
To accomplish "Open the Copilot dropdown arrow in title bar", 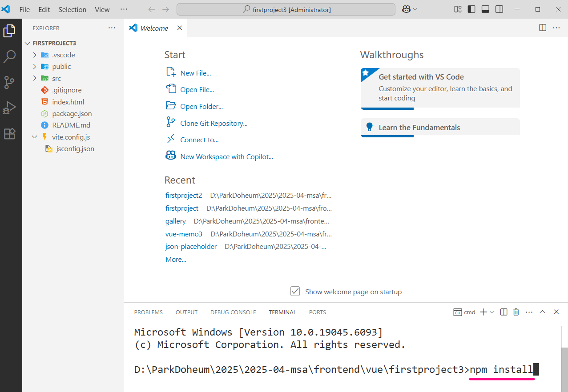I will coord(415,9).
